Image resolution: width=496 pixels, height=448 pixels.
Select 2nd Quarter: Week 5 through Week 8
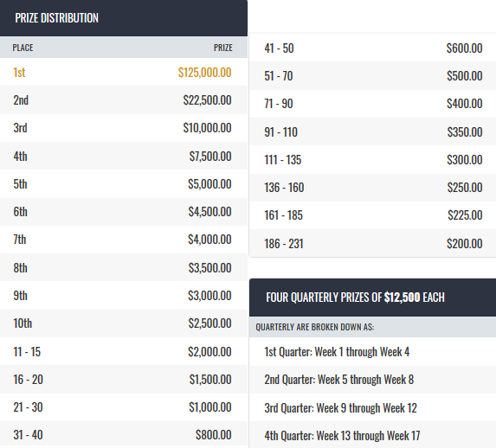[x=339, y=380]
